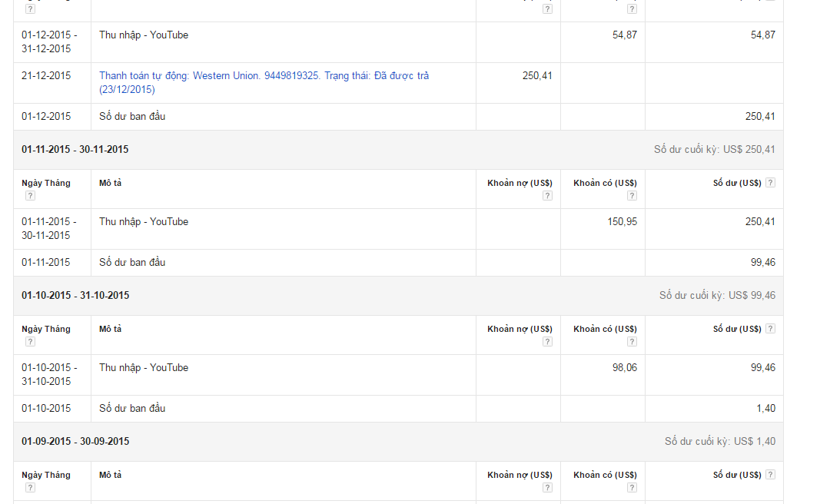Click Ngày Tháng help icon, September table
The height and width of the screenshot is (504, 830).
click(30, 488)
